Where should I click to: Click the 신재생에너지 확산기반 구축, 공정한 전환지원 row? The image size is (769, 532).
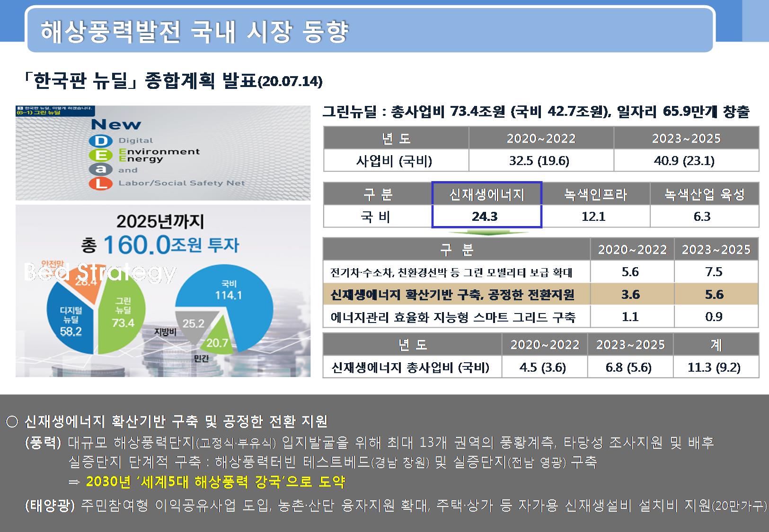pyautogui.click(x=540, y=295)
